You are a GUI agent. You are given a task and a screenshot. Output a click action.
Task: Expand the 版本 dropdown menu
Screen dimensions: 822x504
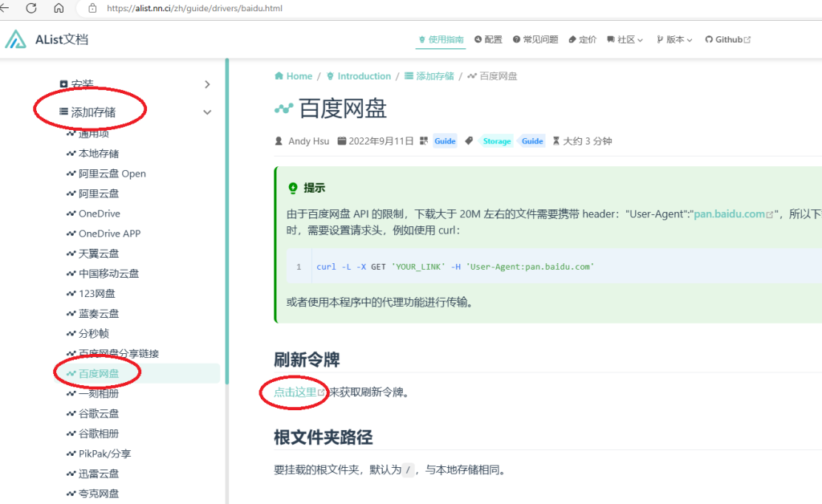(x=674, y=39)
